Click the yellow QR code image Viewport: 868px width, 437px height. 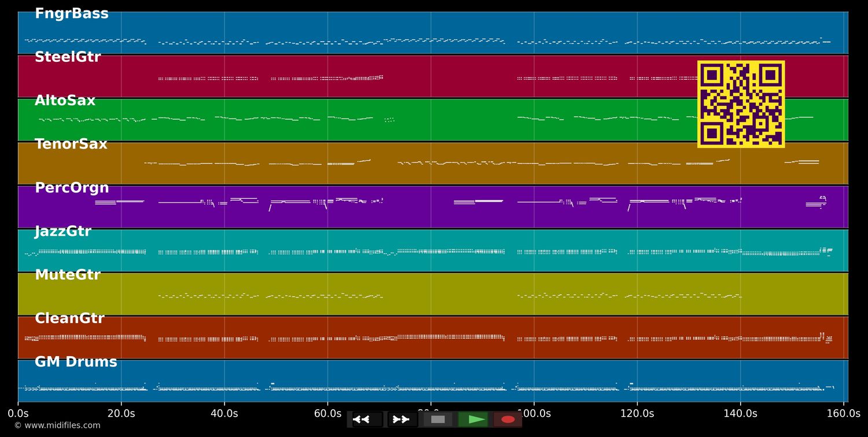click(741, 104)
